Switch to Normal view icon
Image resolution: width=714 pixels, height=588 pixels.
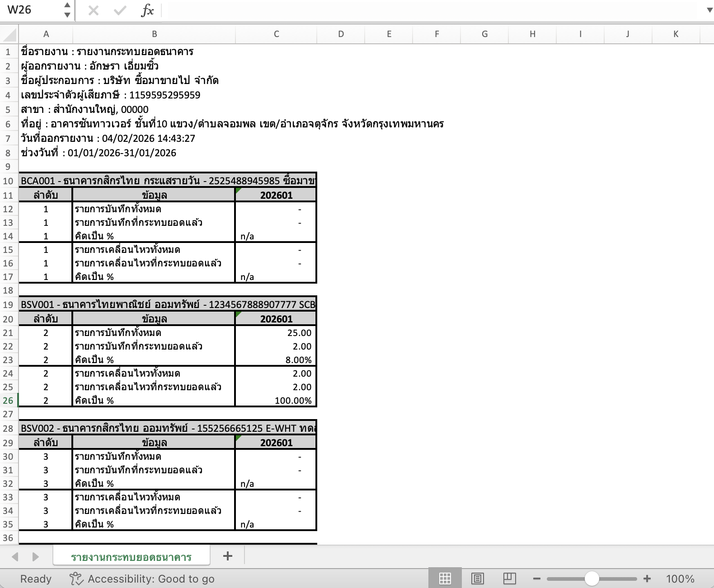point(445,579)
